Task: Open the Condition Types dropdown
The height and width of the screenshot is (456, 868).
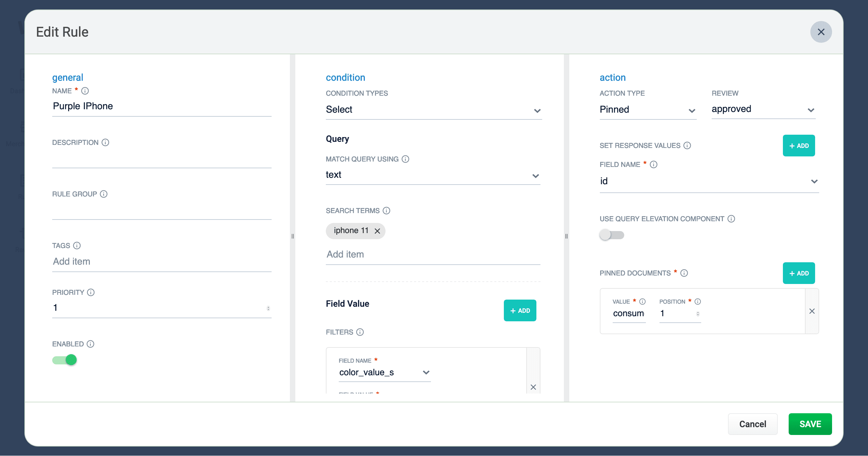Action: tap(433, 110)
